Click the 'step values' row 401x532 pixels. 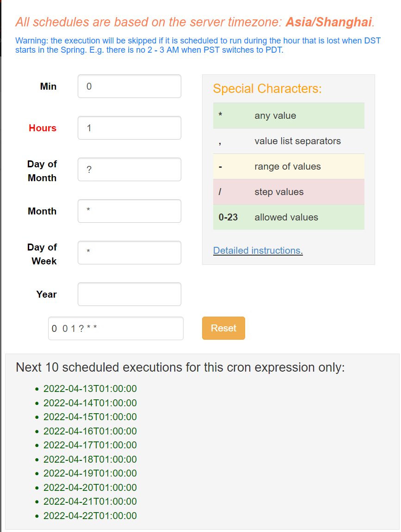coord(289,192)
